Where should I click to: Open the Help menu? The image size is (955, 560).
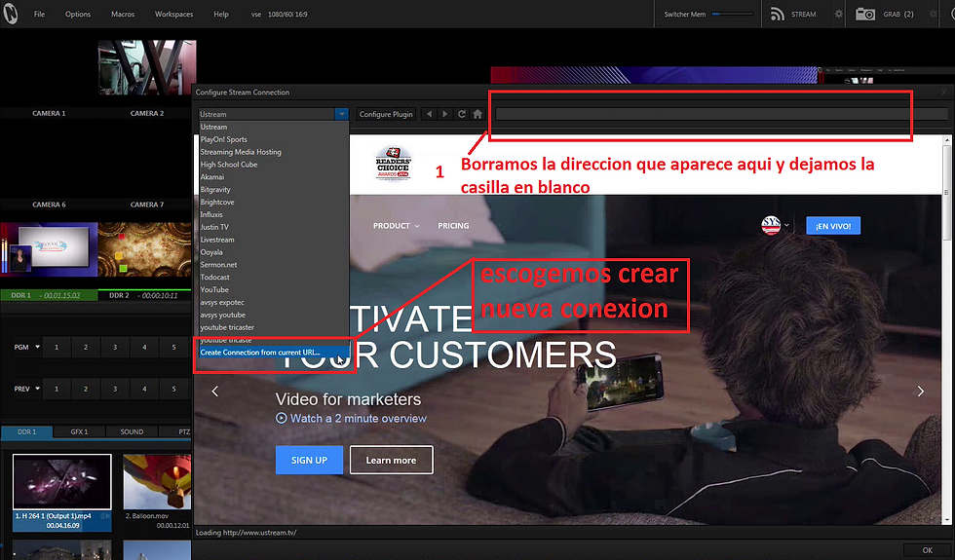221,14
